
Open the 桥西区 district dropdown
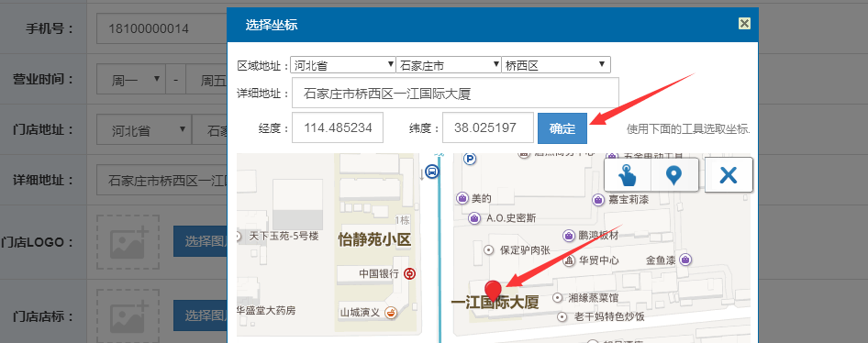[556, 65]
